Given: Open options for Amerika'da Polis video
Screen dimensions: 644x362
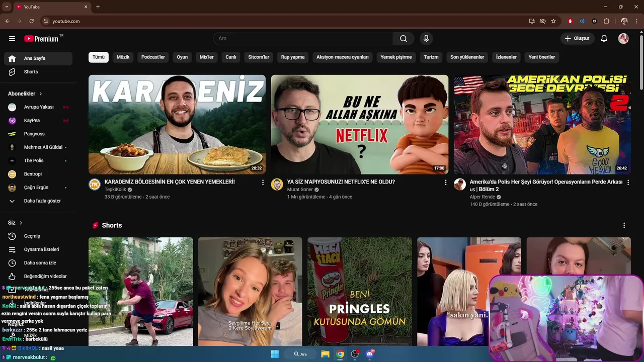Looking at the screenshot, I should click(628, 183).
